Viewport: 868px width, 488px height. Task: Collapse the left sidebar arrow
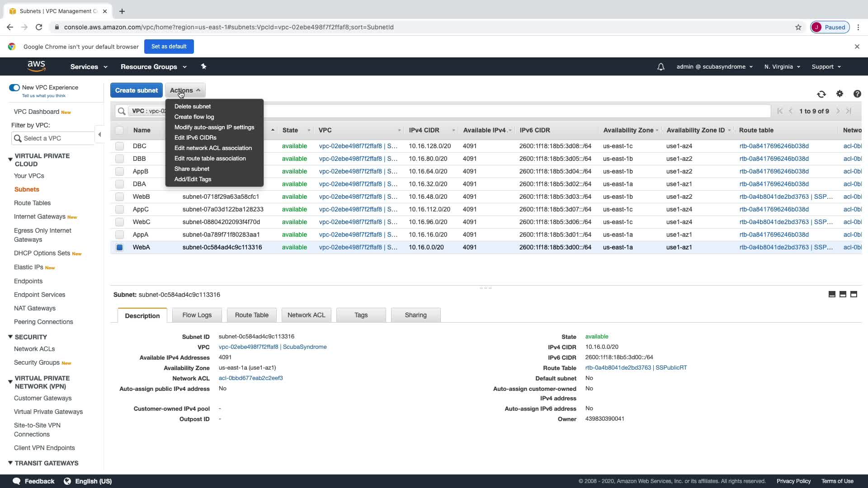point(99,134)
